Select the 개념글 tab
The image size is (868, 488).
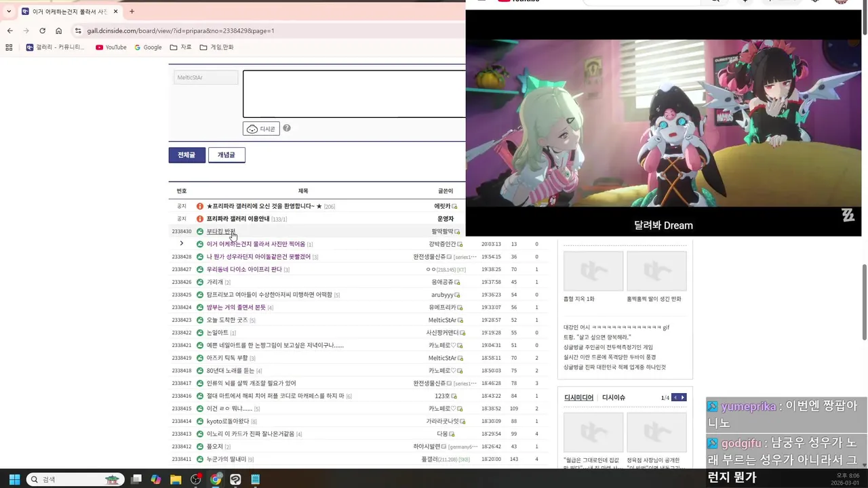coord(226,155)
